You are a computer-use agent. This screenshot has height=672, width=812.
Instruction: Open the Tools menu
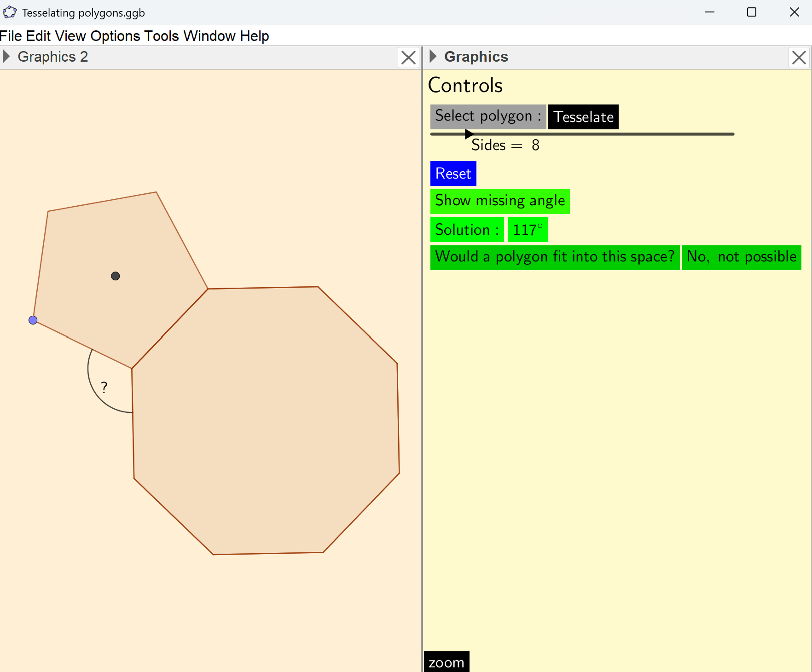(161, 36)
